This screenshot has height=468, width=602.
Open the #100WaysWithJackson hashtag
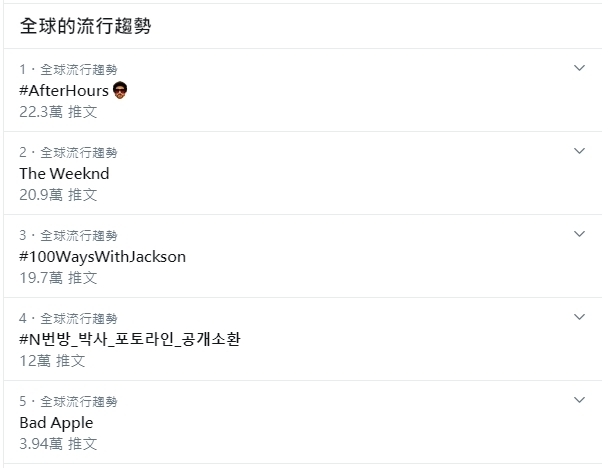102,256
